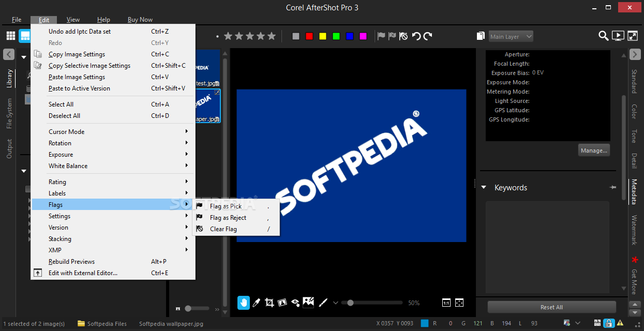Viewport: 644px width, 331px height.
Task: Click the soft proofing icon in status bar
Action: 567,323
